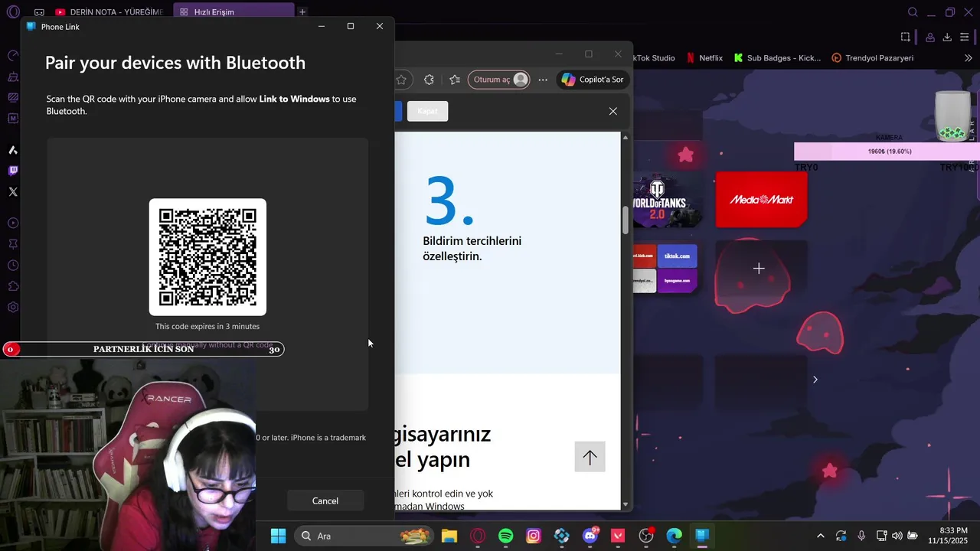Click the Opera snapshot capture icon

pos(906,37)
